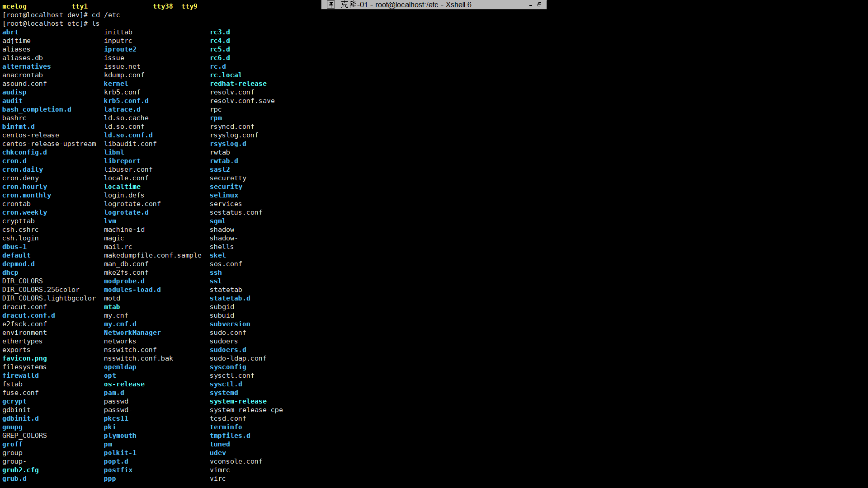Click the grub2.cfg entry
This screenshot has height=488, width=868.
click(20, 470)
